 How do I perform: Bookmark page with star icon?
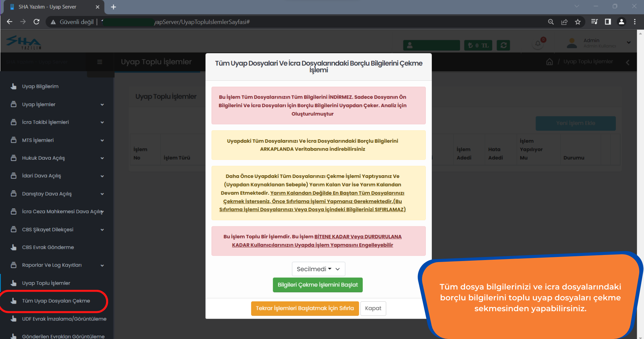coord(578,22)
